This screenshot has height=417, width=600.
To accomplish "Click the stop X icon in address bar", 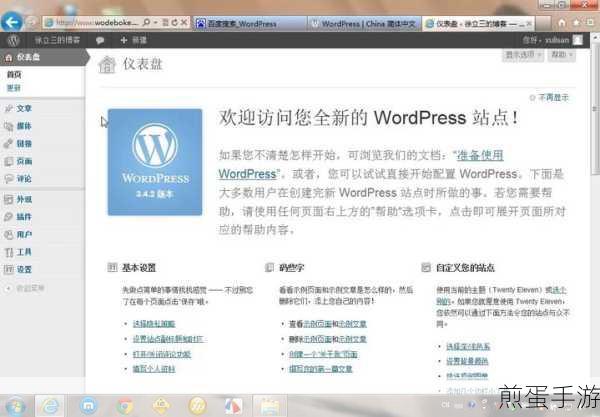I will tap(184, 23).
